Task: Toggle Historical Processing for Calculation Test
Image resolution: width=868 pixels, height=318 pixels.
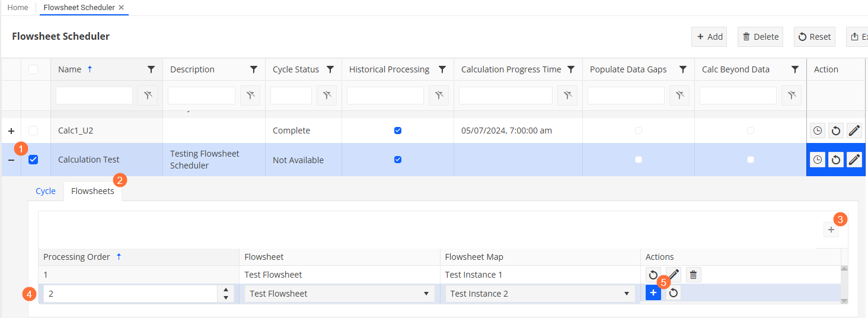Action: (x=398, y=160)
